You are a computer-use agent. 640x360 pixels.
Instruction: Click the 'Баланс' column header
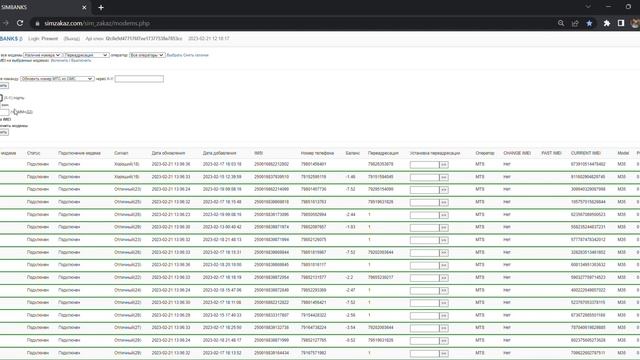(x=352, y=153)
